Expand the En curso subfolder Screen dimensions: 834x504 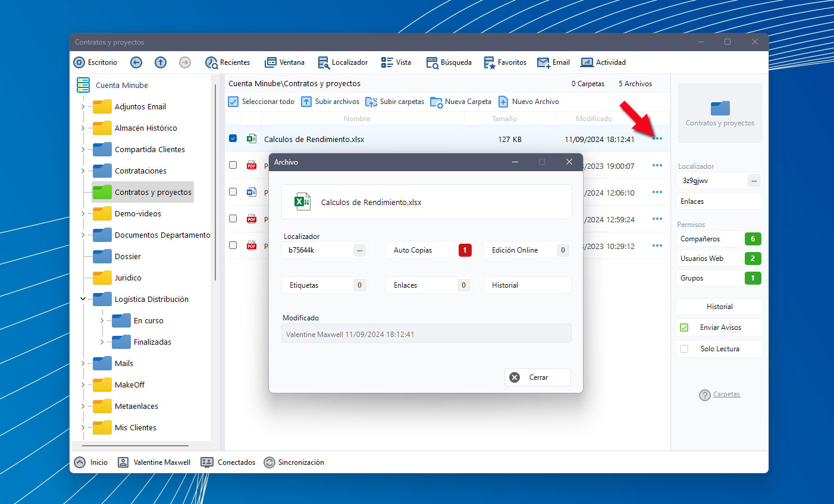[x=102, y=321]
